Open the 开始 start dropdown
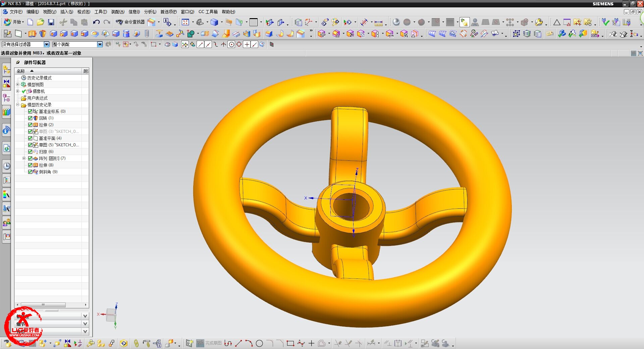The image size is (644, 349). point(13,22)
